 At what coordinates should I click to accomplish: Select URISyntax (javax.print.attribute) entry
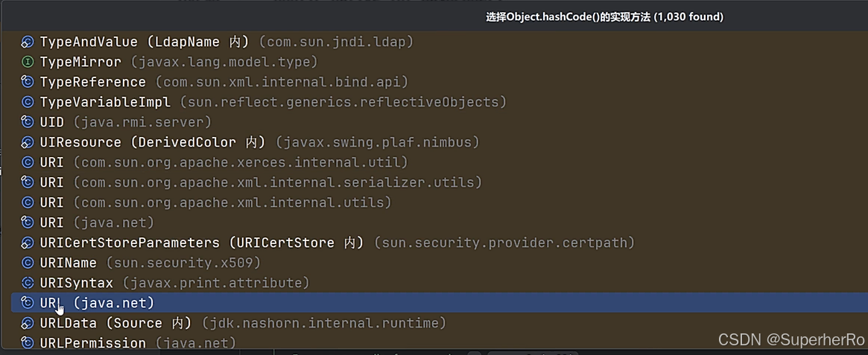434,283
